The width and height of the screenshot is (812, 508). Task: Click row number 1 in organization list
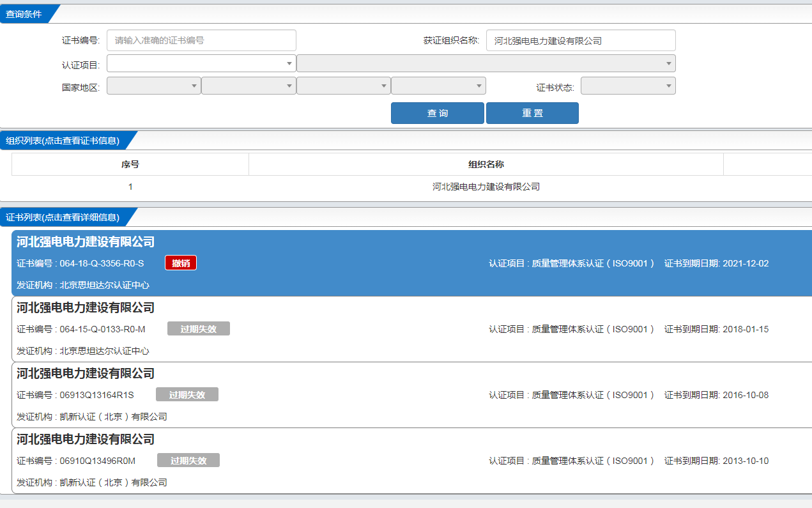(130, 187)
